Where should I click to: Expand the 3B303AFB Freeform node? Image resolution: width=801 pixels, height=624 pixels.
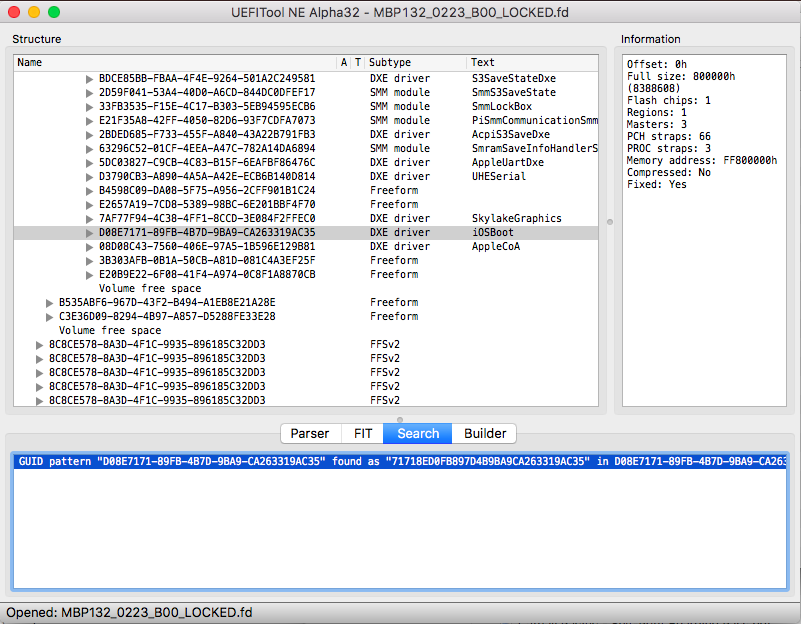89,261
